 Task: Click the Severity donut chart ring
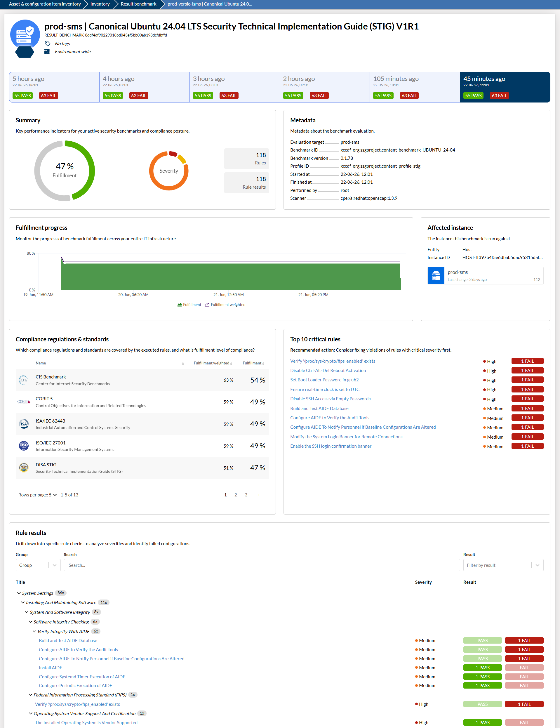point(169,171)
